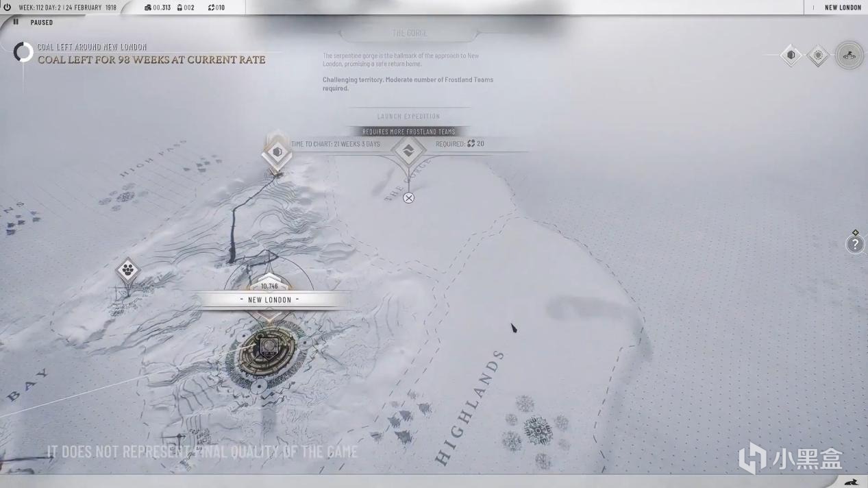868x488 pixels.
Task: Click the LAUNCH EXPEDITION button
Action: [x=408, y=117]
